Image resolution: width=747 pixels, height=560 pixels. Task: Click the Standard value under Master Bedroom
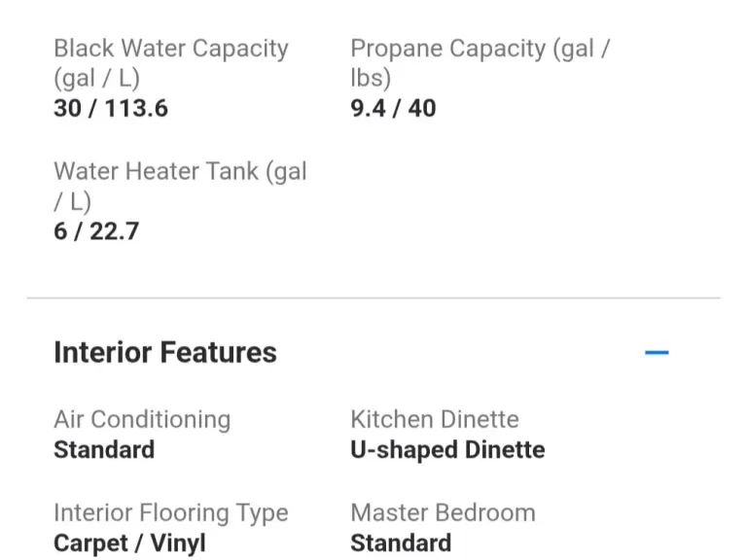pyautogui.click(x=401, y=542)
